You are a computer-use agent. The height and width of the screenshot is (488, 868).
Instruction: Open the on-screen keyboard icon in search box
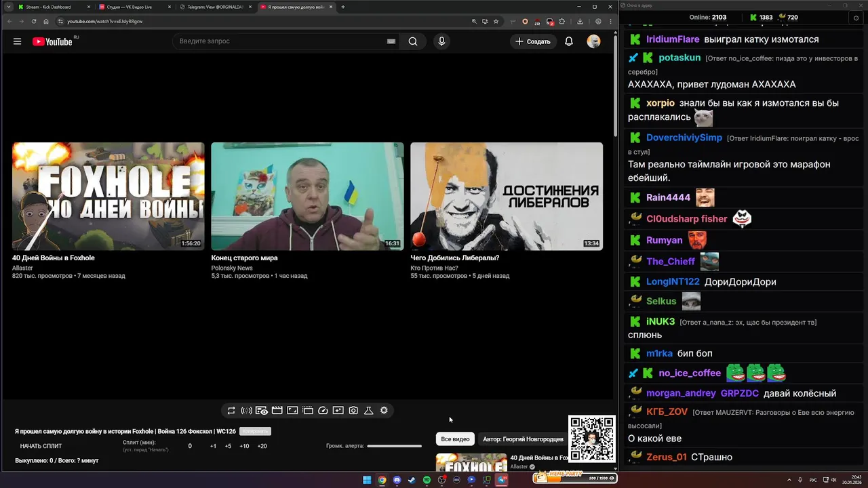(x=391, y=41)
